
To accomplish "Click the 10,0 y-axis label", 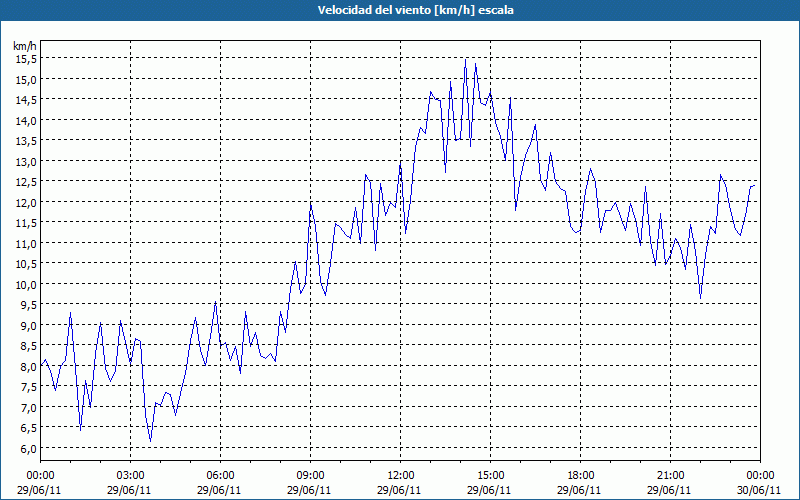I will point(27,284).
